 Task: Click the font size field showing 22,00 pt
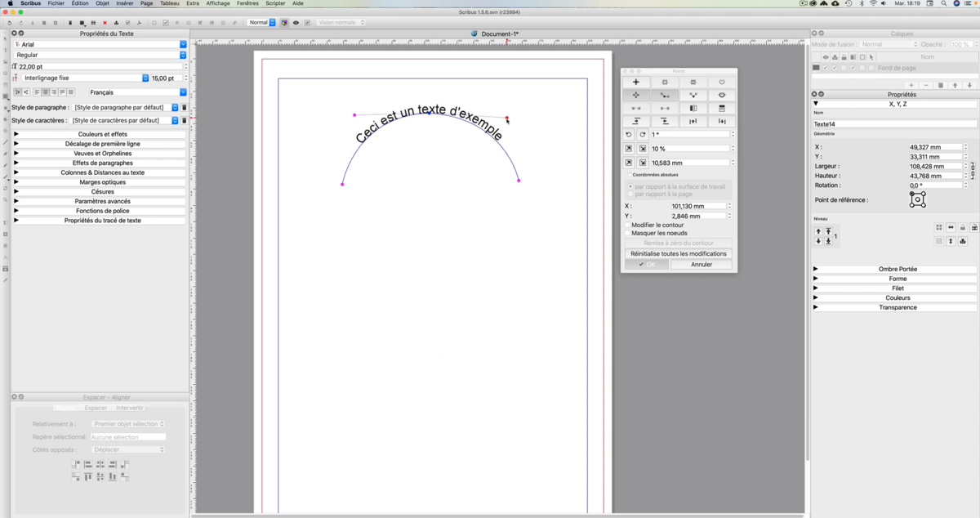point(99,67)
